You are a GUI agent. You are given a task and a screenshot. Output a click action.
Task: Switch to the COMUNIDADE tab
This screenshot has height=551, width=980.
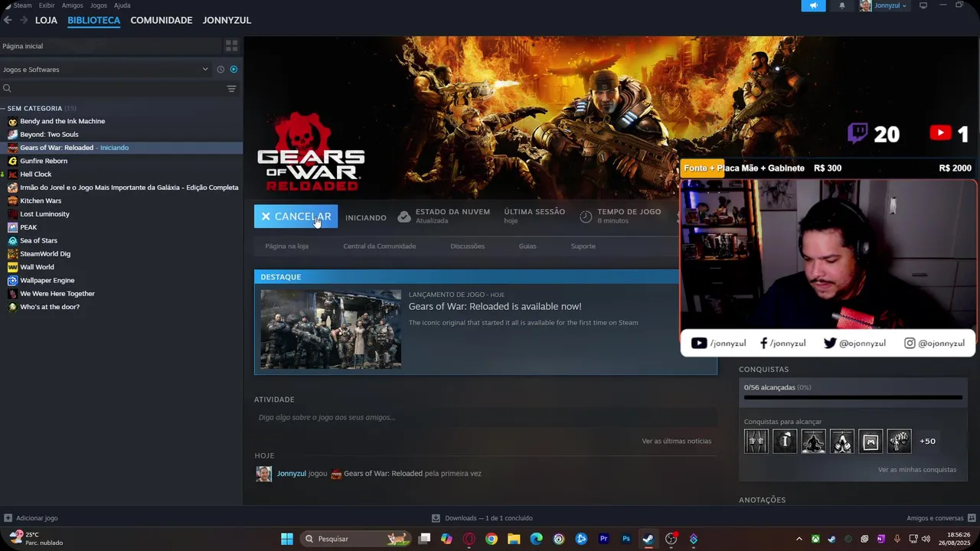pos(162,20)
